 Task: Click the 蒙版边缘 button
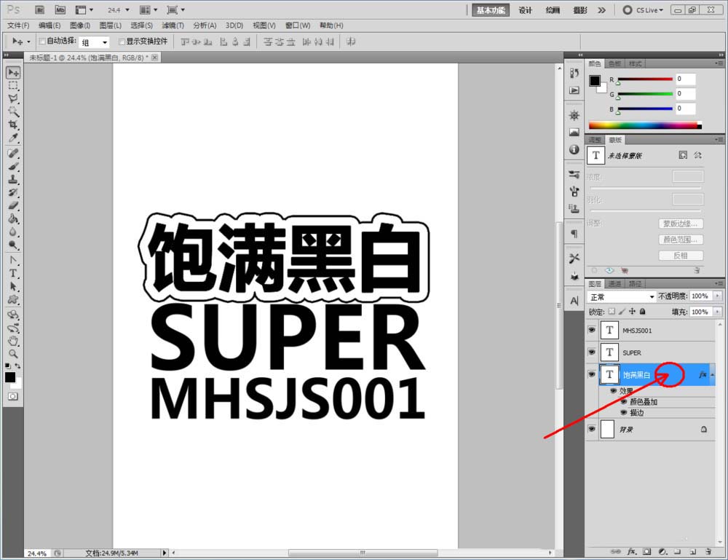pos(680,223)
